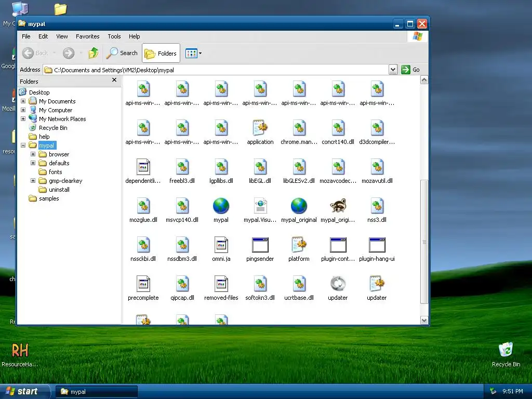Click the mypal taskbar button
The height and width of the screenshot is (399, 532).
tap(96, 392)
